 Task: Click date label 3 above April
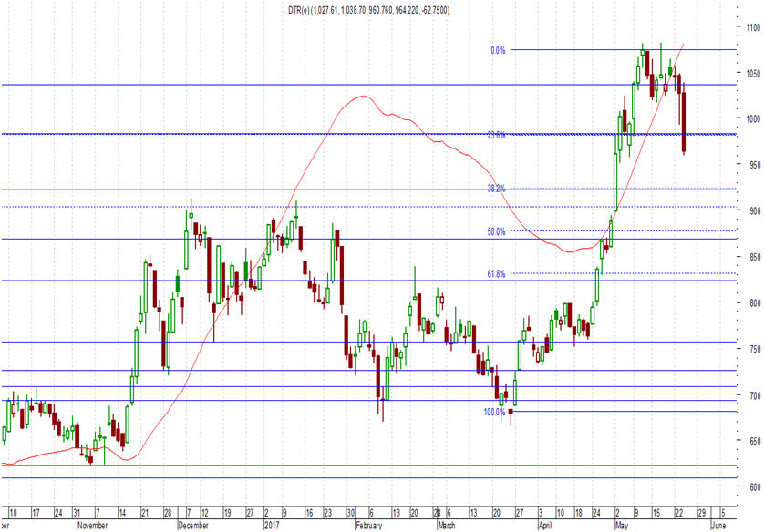pyautogui.click(x=541, y=513)
